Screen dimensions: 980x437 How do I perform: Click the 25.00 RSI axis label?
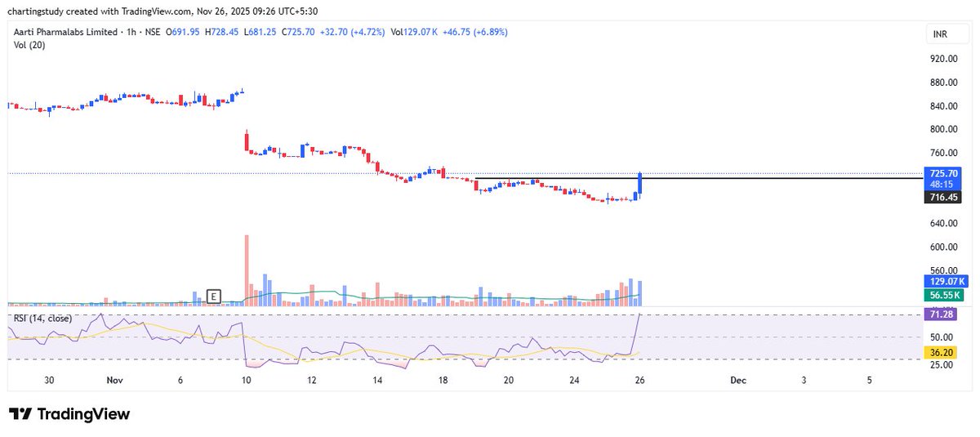click(941, 364)
